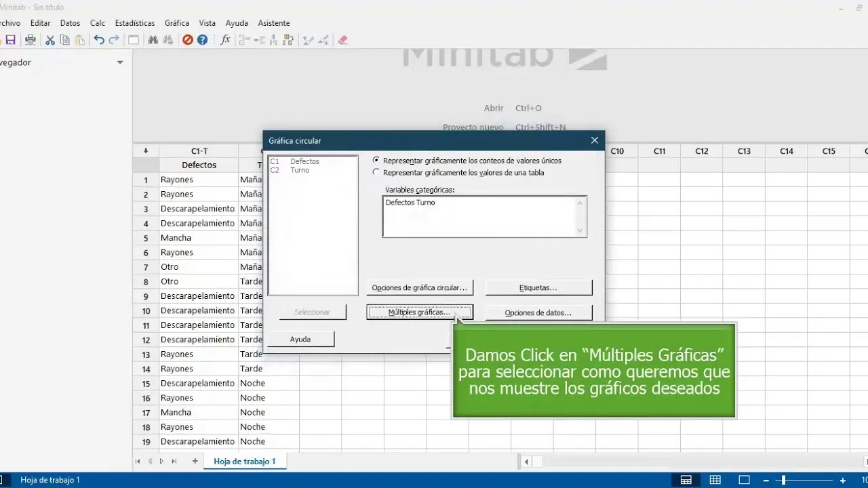Save the project
Viewport: 868px width, 488px height.
click(10, 39)
